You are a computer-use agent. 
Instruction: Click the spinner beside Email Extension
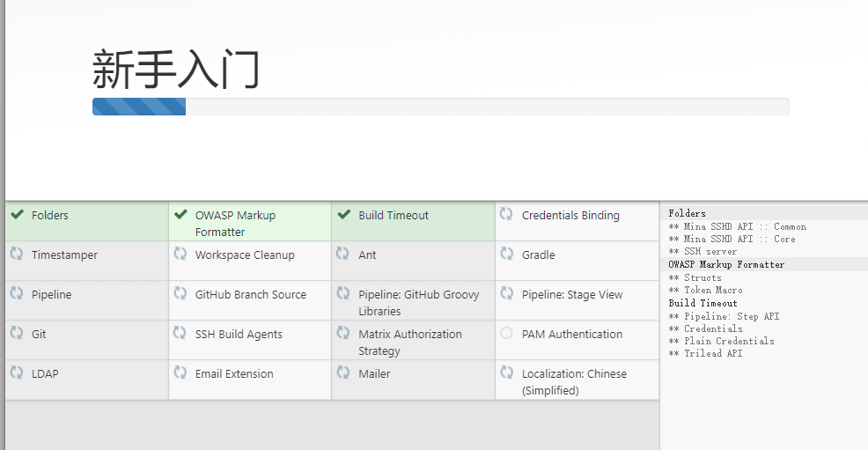point(180,373)
